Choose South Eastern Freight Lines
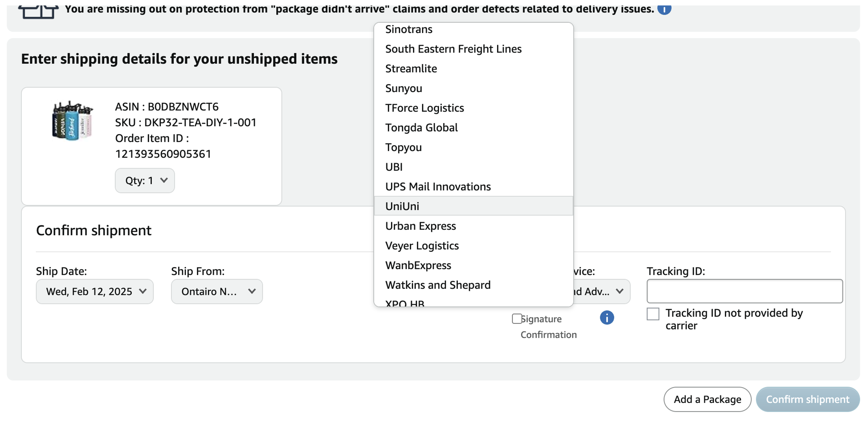The height and width of the screenshot is (421, 868). [453, 49]
